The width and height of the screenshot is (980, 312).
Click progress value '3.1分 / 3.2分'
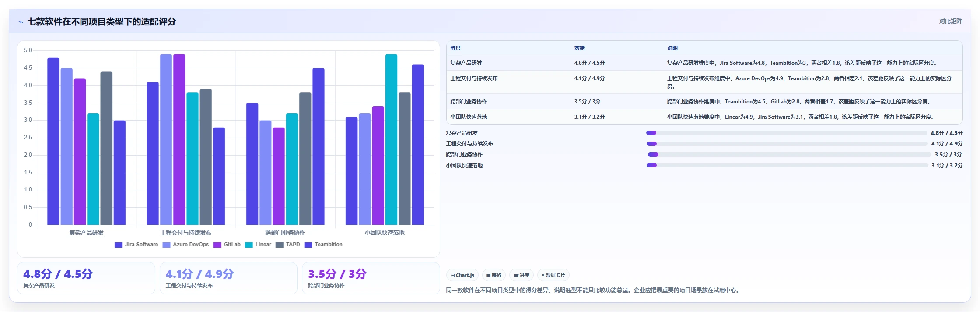click(947, 166)
